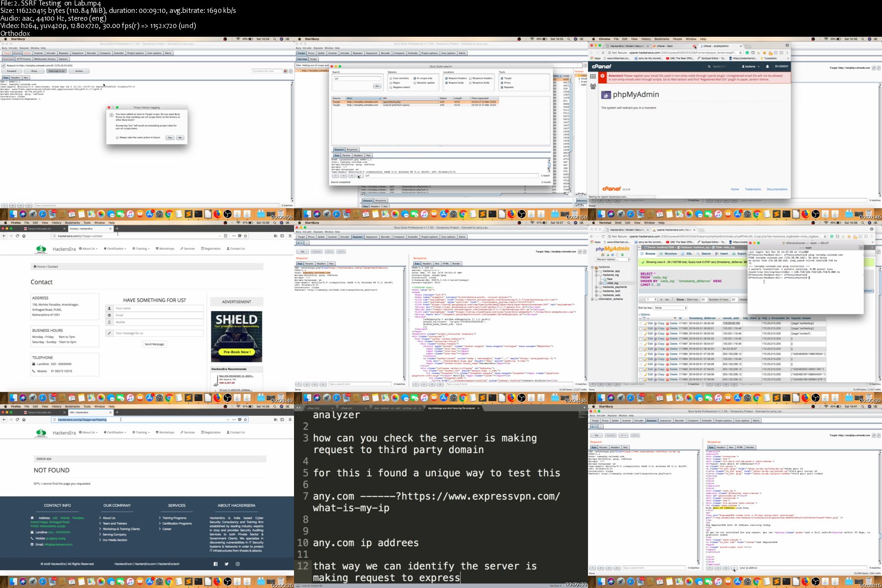Click Edit pencil icon for row 171901

(x=646, y=323)
